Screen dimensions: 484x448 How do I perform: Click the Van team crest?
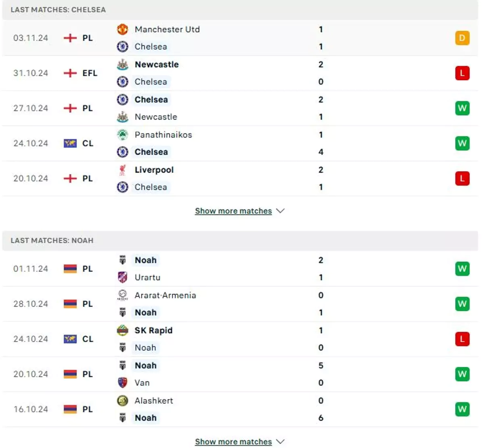[123, 383]
